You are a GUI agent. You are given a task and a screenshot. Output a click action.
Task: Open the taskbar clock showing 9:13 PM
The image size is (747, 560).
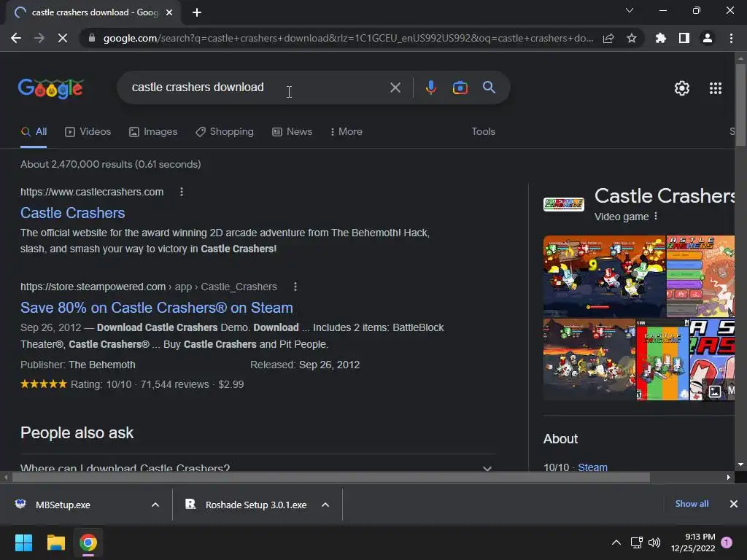click(693, 542)
